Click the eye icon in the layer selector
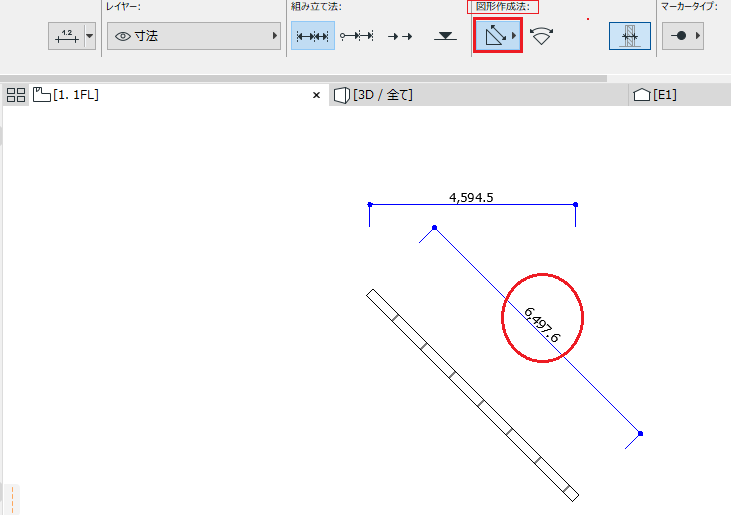Image resolution: width=731 pixels, height=515 pixels. click(x=123, y=36)
